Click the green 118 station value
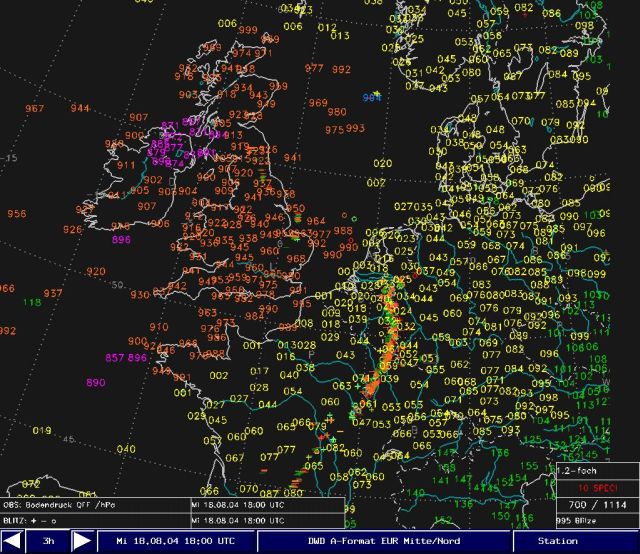This screenshot has height=554, width=640. pos(32,303)
